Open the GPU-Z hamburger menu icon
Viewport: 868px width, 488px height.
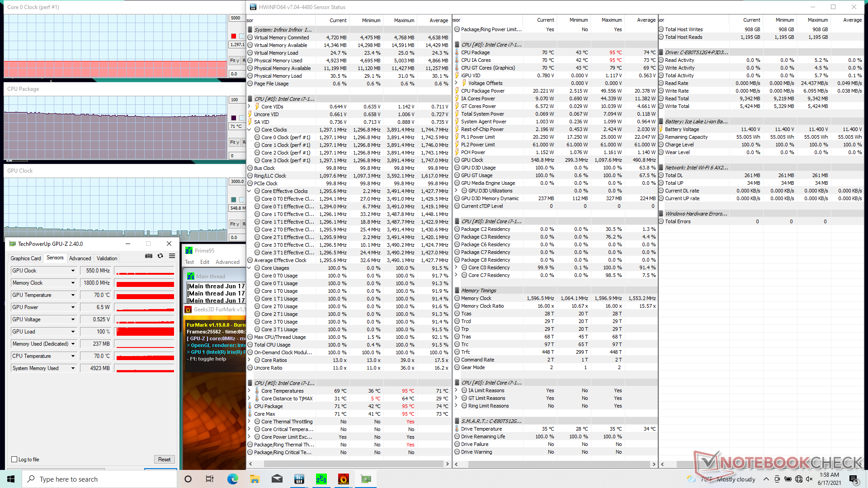pyautogui.click(x=172, y=256)
